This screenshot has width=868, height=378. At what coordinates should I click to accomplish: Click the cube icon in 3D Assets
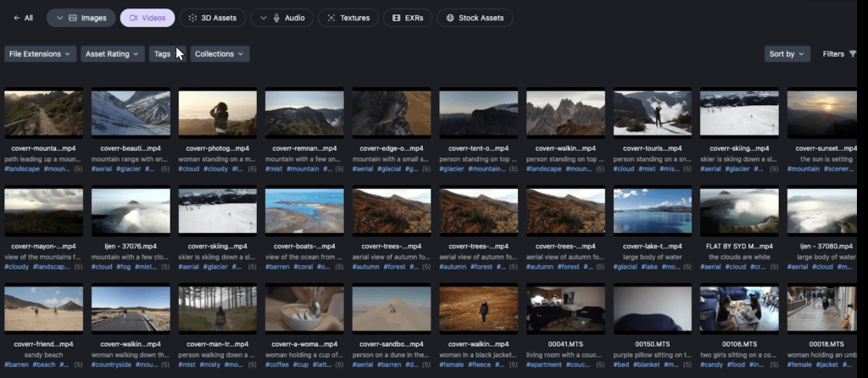tap(194, 17)
